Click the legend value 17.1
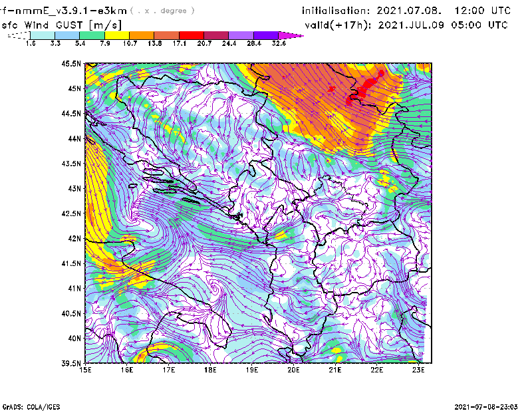This screenshot has height=411, width=532. pos(180,43)
